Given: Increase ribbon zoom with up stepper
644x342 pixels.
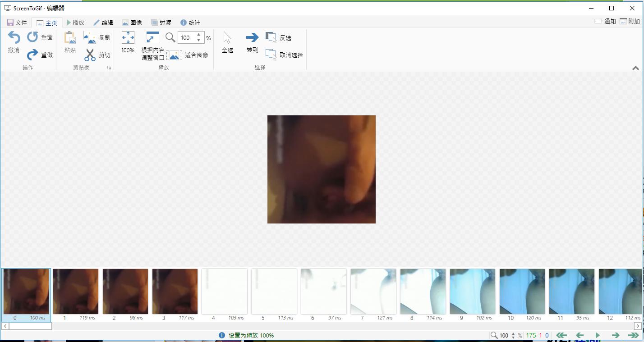Looking at the screenshot, I should point(199,35).
